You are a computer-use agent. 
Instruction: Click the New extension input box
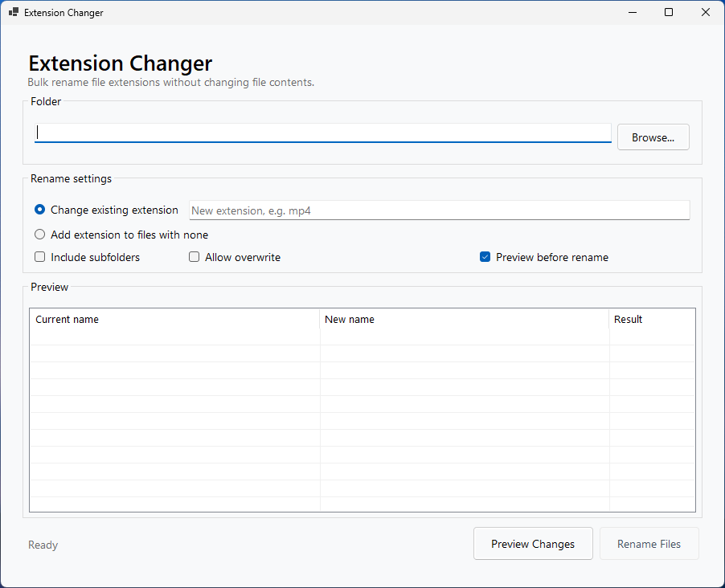tap(439, 210)
